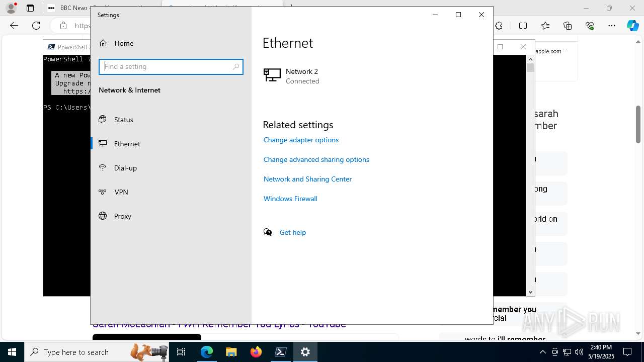Click Change adapter options link

coord(301,140)
